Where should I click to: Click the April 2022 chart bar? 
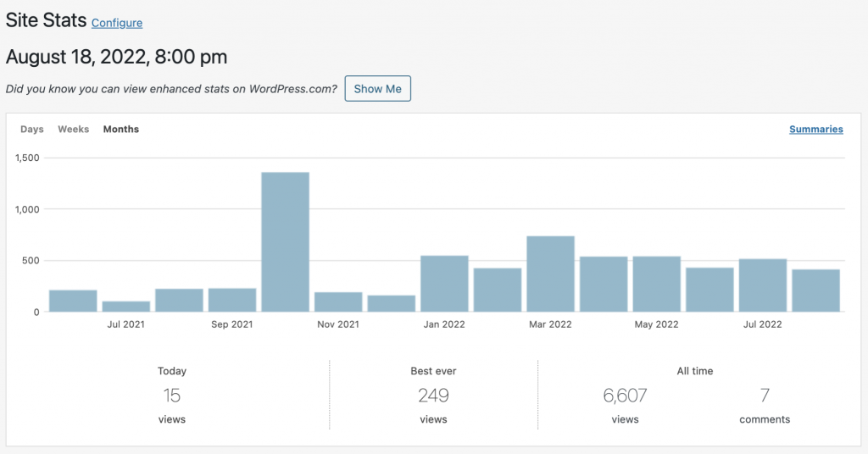click(604, 284)
